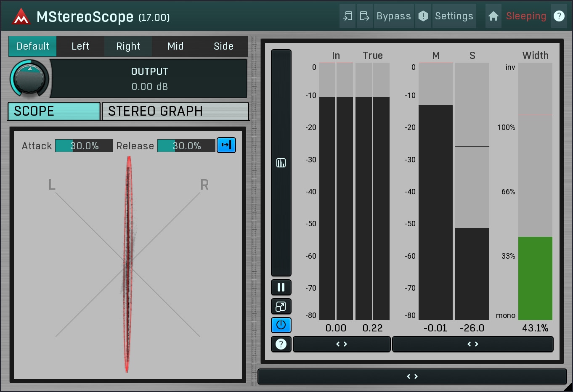The image size is (573, 392).
Task: Pause the meters
Action: (281, 288)
